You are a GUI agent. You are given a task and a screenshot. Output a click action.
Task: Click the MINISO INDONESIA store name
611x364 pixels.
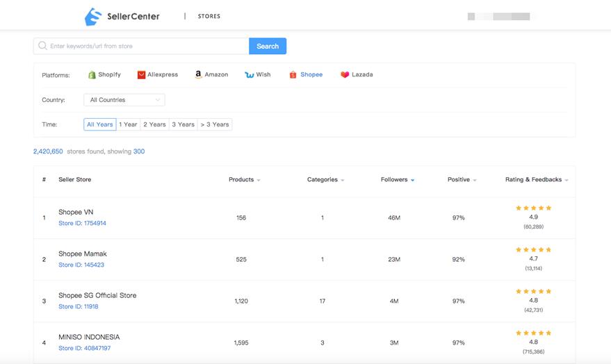[89, 337]
